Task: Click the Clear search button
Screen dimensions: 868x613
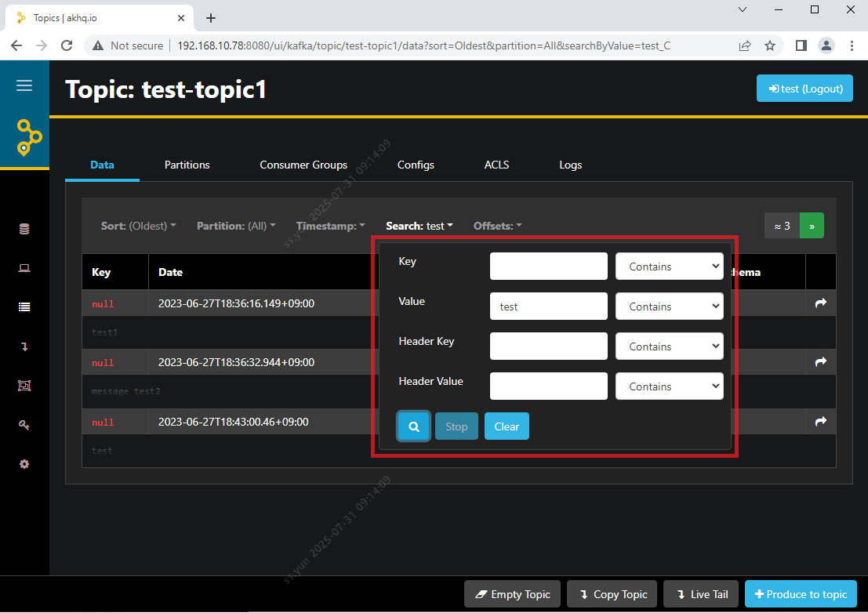Action: (507, 426)
